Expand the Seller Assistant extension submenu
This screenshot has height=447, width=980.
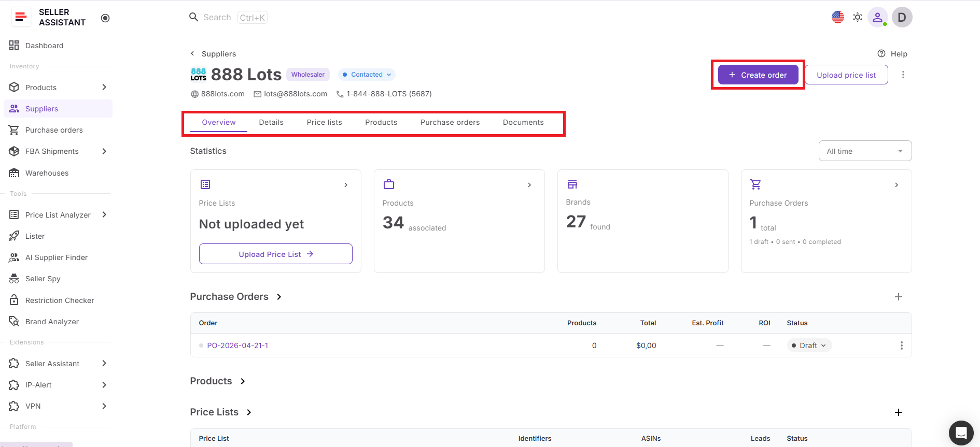[104, 363]
